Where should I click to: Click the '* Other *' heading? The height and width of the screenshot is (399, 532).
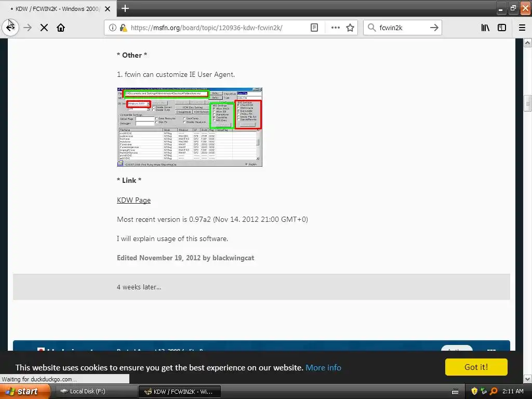[132, 55]
